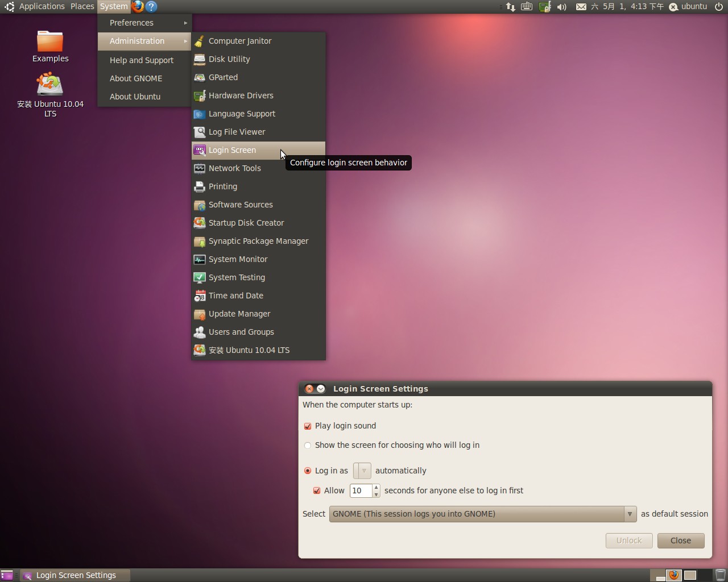Open the mail envelope indicator
Screen dimensions: 728x582
(581, 7)
